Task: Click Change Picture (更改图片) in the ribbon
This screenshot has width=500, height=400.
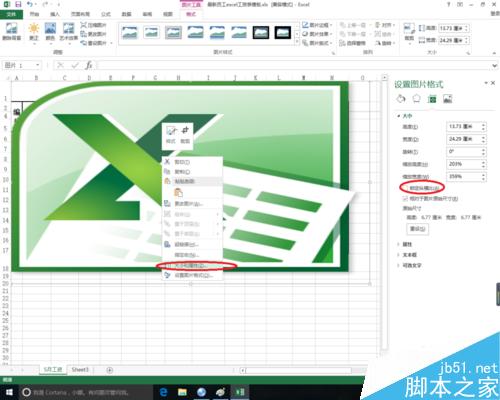Action: pos(93,34)
